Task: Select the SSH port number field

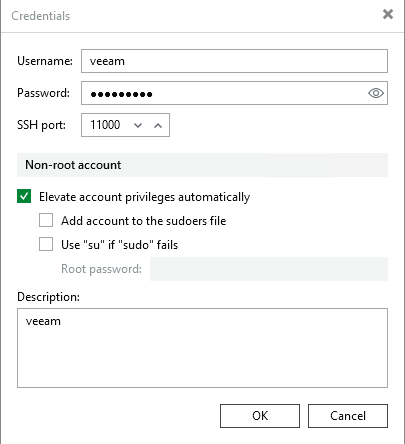Action: tap(106, 125)
